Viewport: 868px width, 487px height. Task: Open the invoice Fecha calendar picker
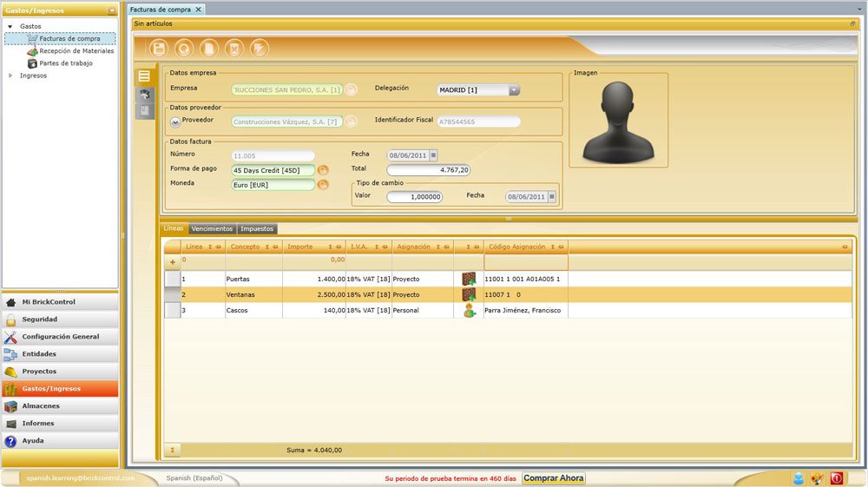[x=433, y=155]
